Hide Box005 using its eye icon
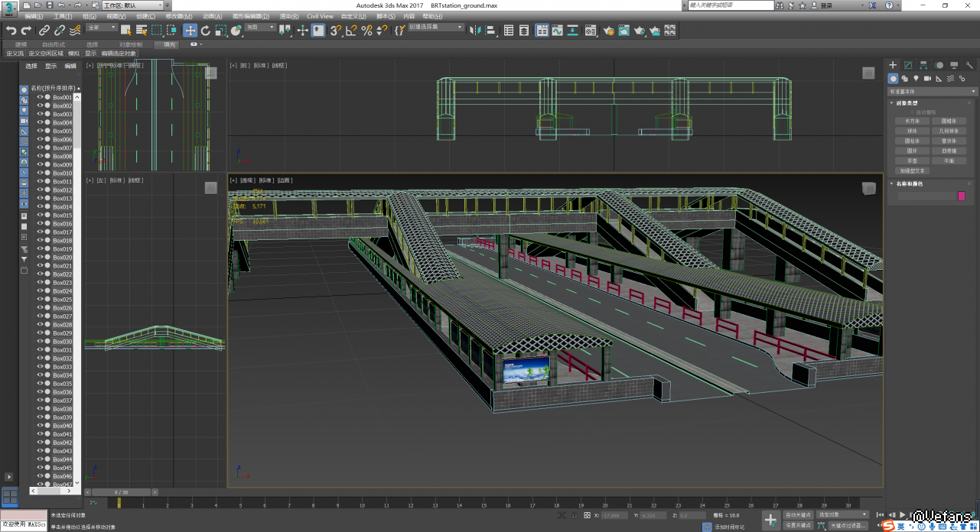Image resolution: width=980 pixels, height=532 pixels. [x=40, y=131]
